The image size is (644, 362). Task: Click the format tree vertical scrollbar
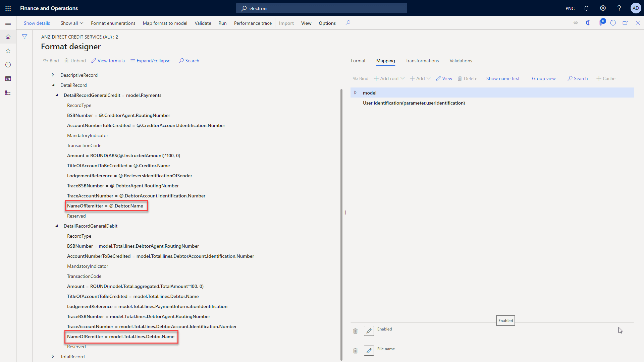[341, 225]
